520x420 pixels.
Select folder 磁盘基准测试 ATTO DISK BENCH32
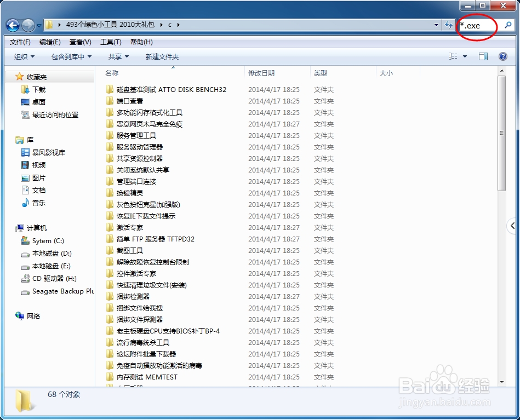[171, 89]
